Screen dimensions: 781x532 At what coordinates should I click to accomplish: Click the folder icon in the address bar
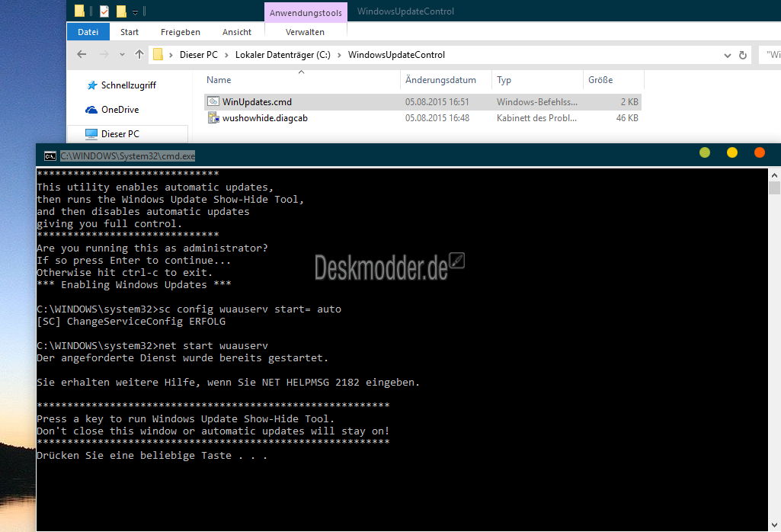tap(158, 54)
